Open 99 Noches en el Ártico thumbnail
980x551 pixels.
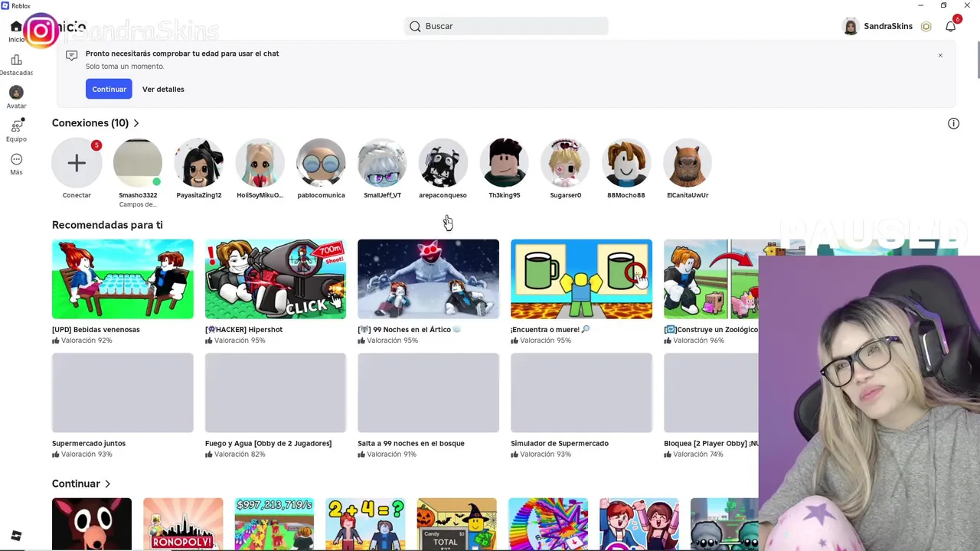tap(428, 279)
